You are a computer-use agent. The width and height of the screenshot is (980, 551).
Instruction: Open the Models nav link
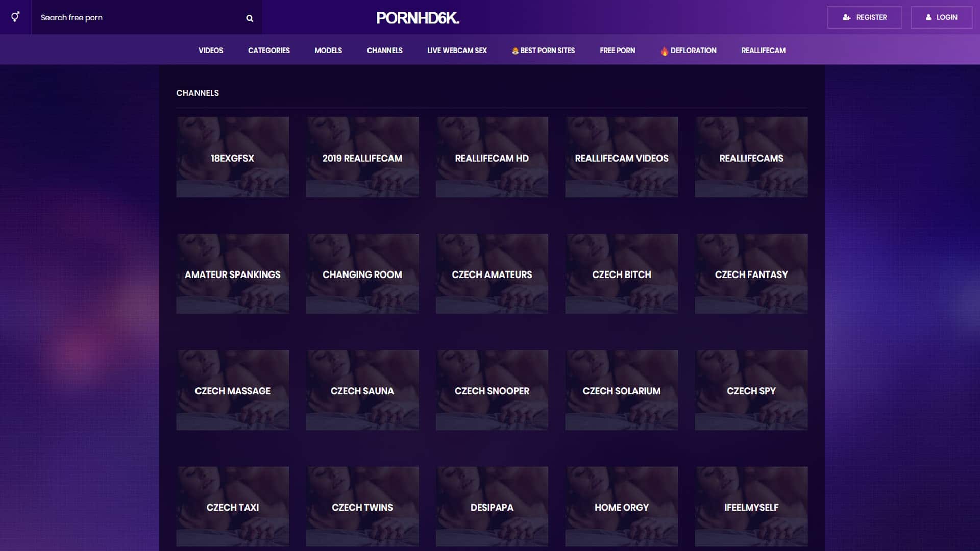click(x=328, y=51)
